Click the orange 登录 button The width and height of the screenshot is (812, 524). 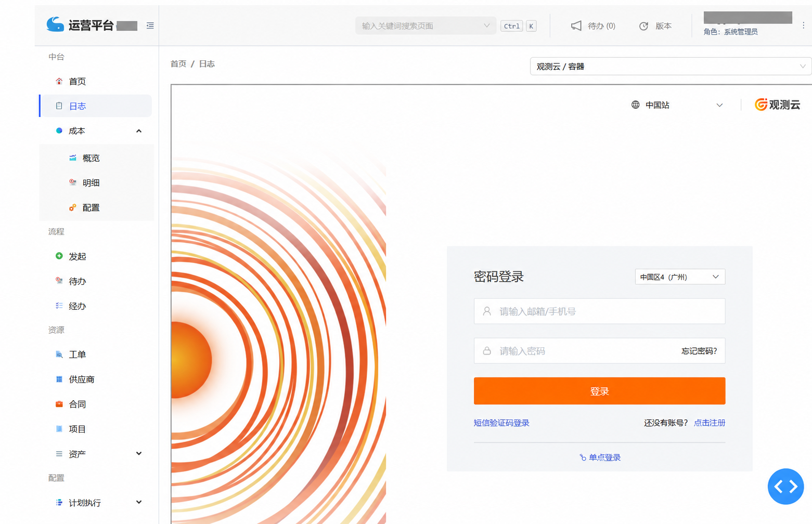(x=599, y=391)
